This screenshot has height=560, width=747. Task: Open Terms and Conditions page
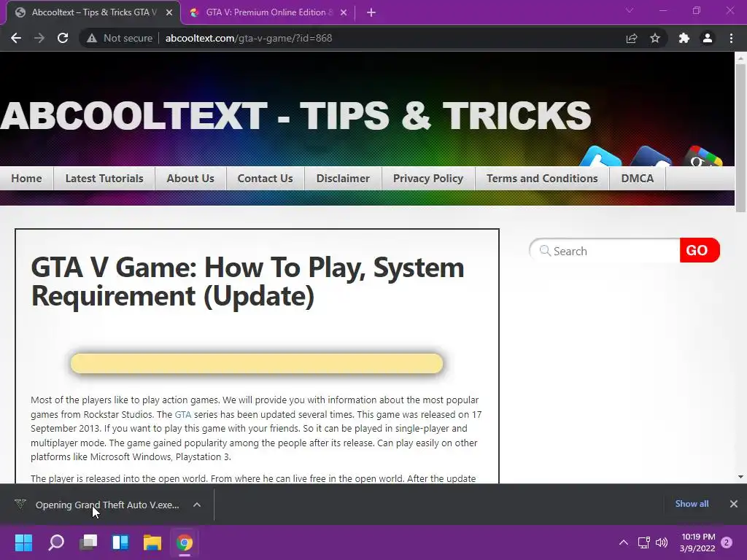coord(542,179)
